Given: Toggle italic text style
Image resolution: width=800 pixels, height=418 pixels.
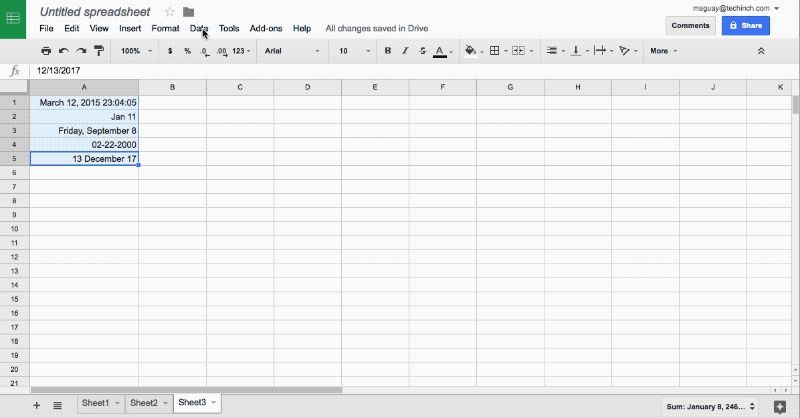Looking at the screenshot, I should [405, 50].
